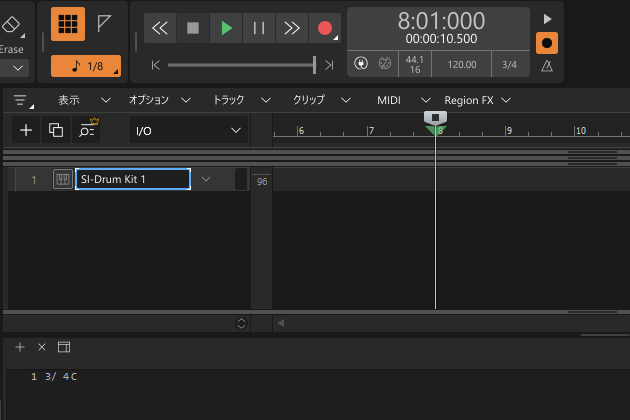Click the green Play button

coord(226,28)
